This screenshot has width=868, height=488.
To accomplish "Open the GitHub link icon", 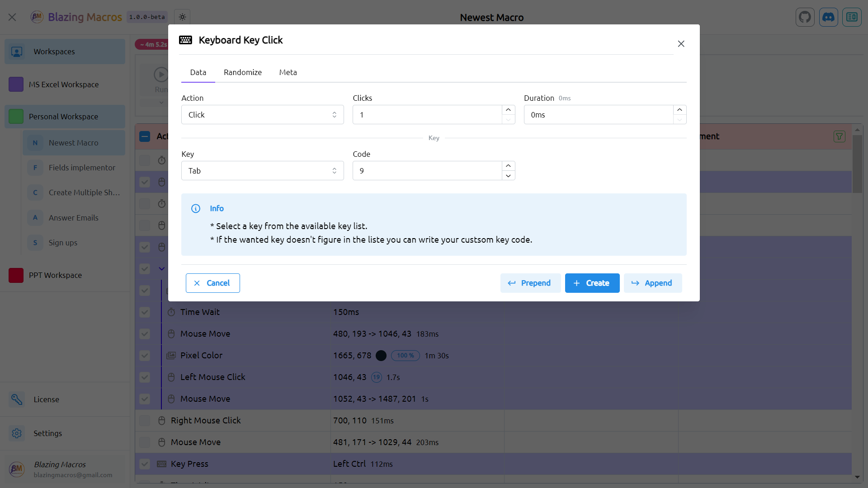I will [x=805, y=17].
